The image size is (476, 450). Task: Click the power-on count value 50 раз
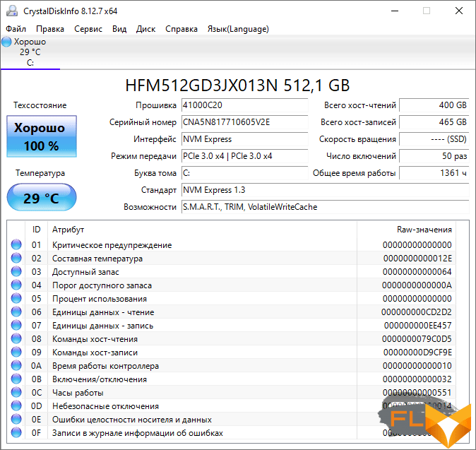click(434, 156)
